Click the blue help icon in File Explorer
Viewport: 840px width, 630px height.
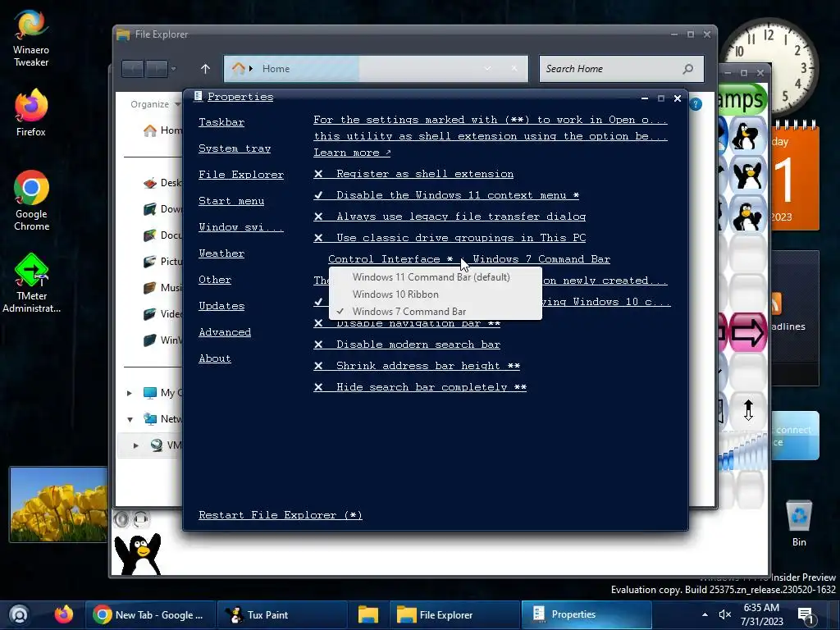coord(696,104)
